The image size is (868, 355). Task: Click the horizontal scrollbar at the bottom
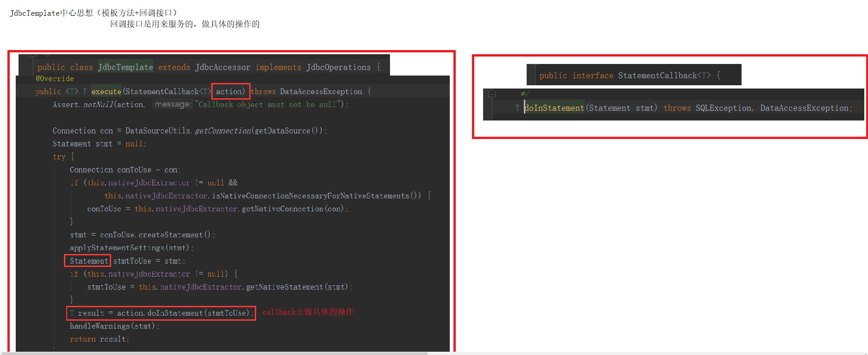coord(214,353)
